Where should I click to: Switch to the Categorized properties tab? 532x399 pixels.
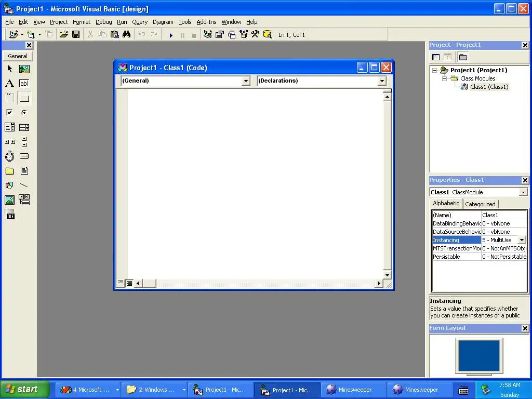click(480, 204)
